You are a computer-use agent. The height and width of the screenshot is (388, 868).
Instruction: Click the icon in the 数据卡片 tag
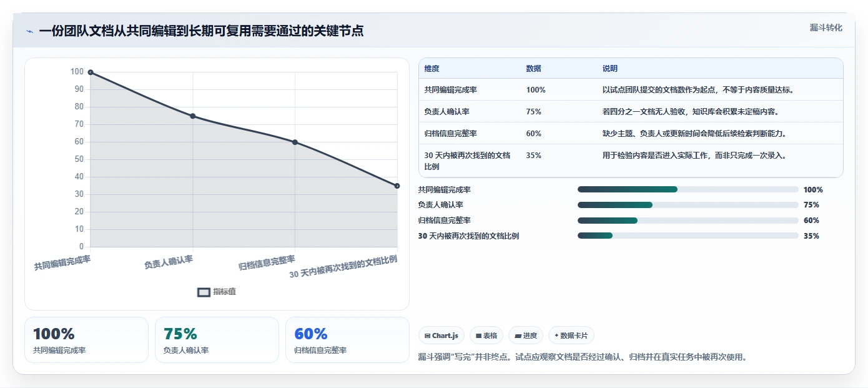[556, 336]
